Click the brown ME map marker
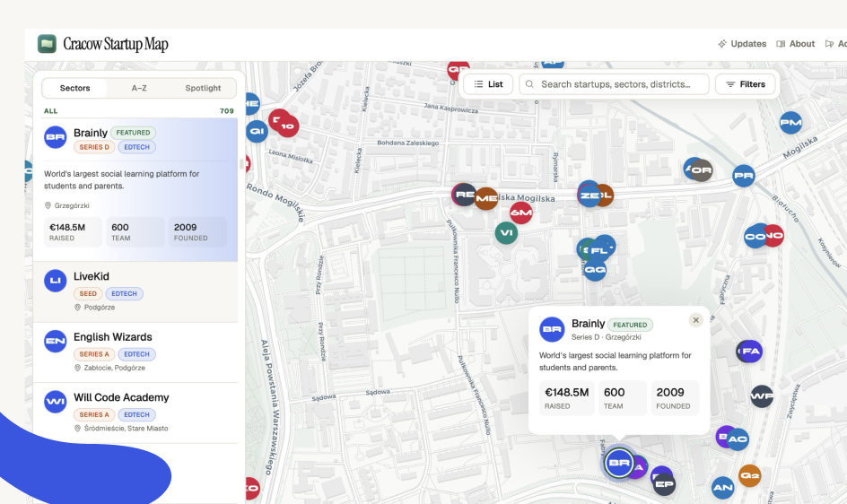This screenshot has height=504, width=847. click(486, 198)
